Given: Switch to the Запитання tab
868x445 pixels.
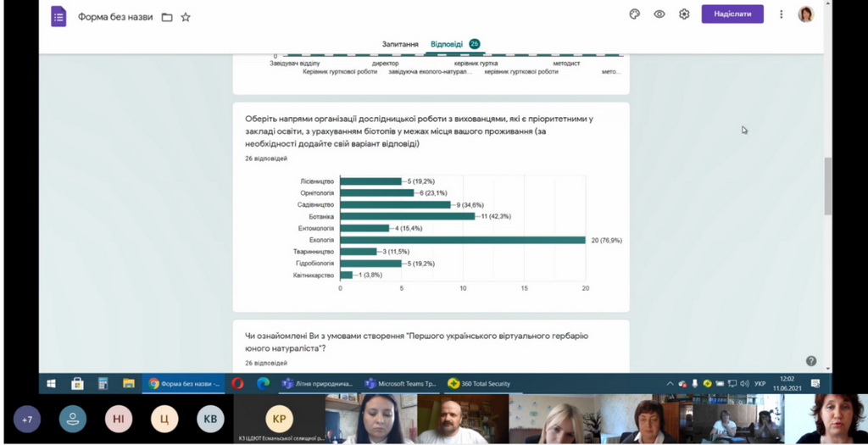Looking at the screenshot, I should (x=400, y=44).
